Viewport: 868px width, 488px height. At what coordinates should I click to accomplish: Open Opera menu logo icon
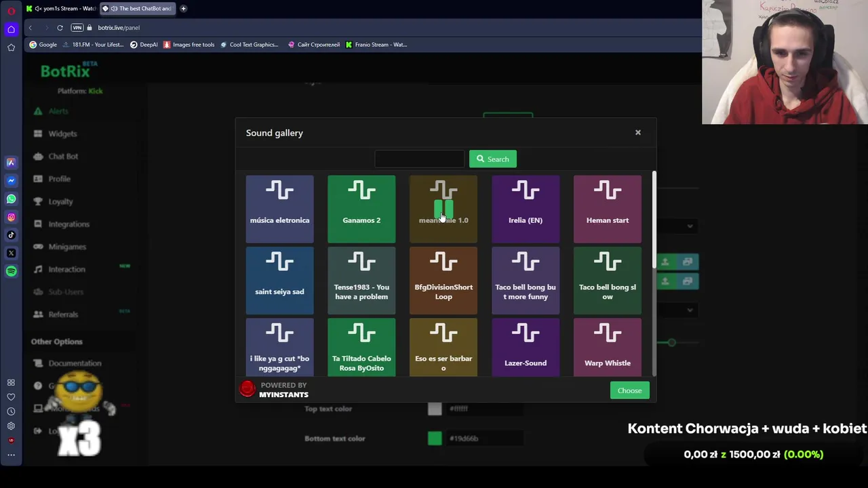click(x=11, y=11)
